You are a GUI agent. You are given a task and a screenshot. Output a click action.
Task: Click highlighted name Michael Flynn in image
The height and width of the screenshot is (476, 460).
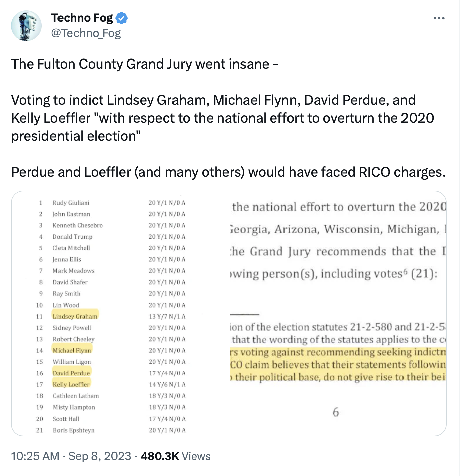tap(72, 350)
